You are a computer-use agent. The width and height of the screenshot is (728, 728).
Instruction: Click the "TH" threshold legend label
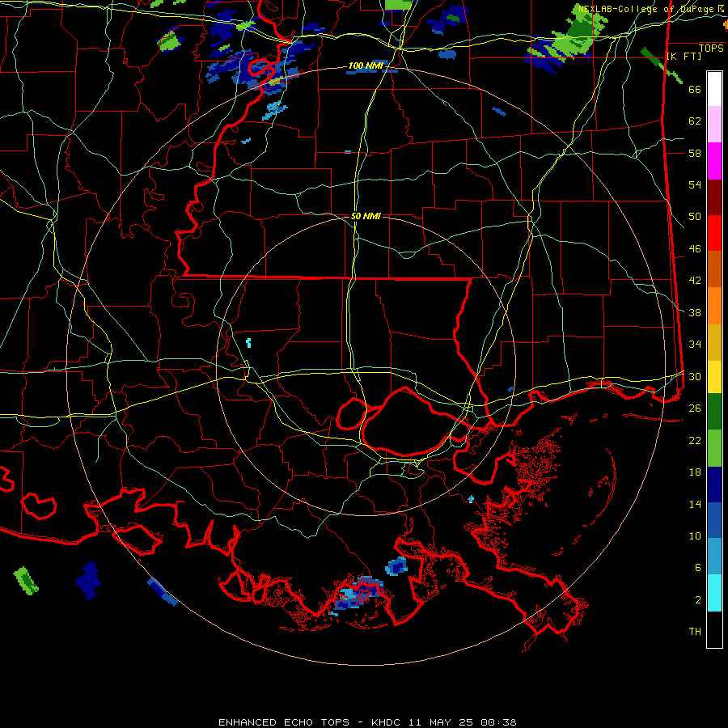pyautogui.click(x=695, y=632)
